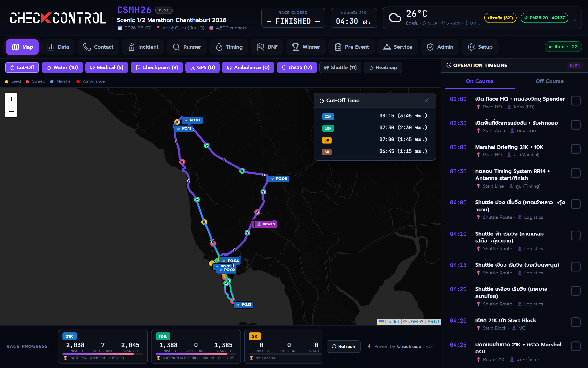
Task: Click the DNF flag icon
Action: point(261,47)
